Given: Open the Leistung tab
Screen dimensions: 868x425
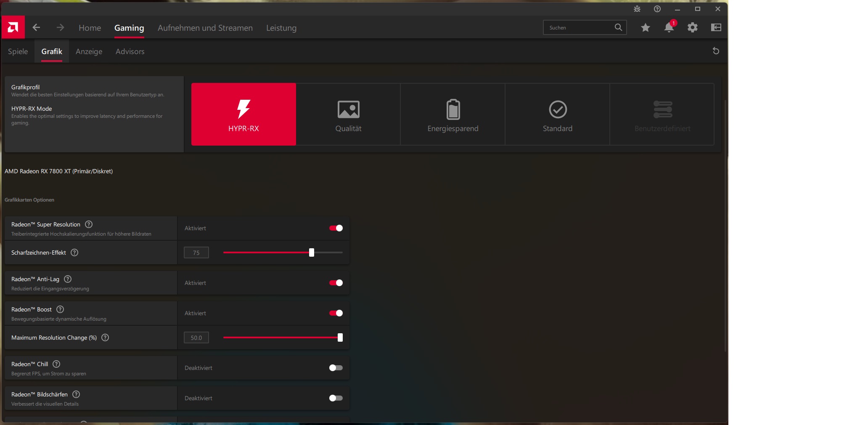Looking at the screenshot, I should click(281, 28).
